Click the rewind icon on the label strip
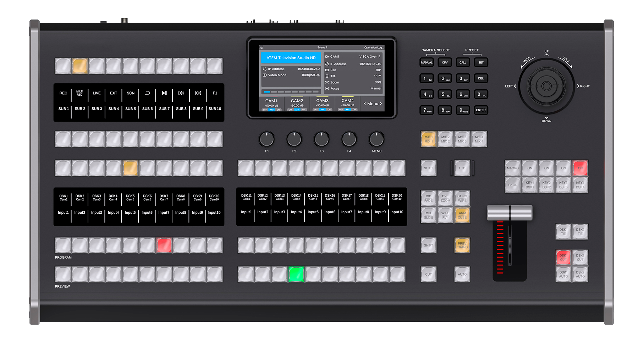The height and width of the screenshot is (343, 644). coord(198,93)
